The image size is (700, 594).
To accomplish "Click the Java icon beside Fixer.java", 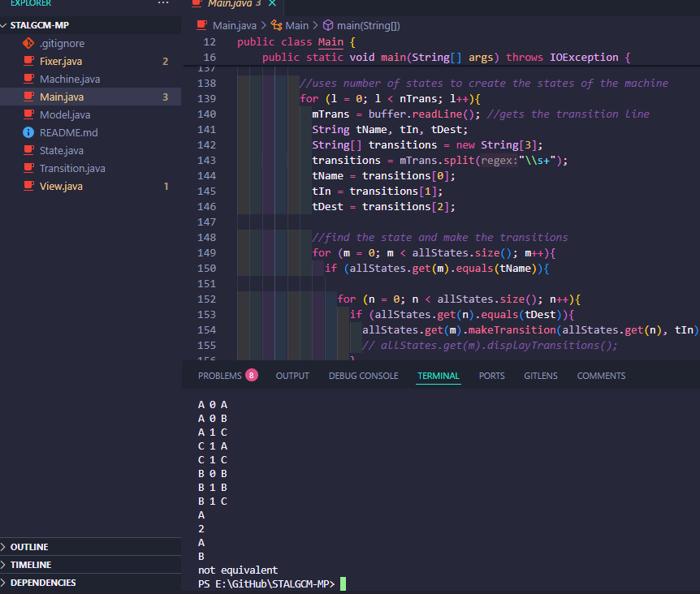I will click(28, 61).
